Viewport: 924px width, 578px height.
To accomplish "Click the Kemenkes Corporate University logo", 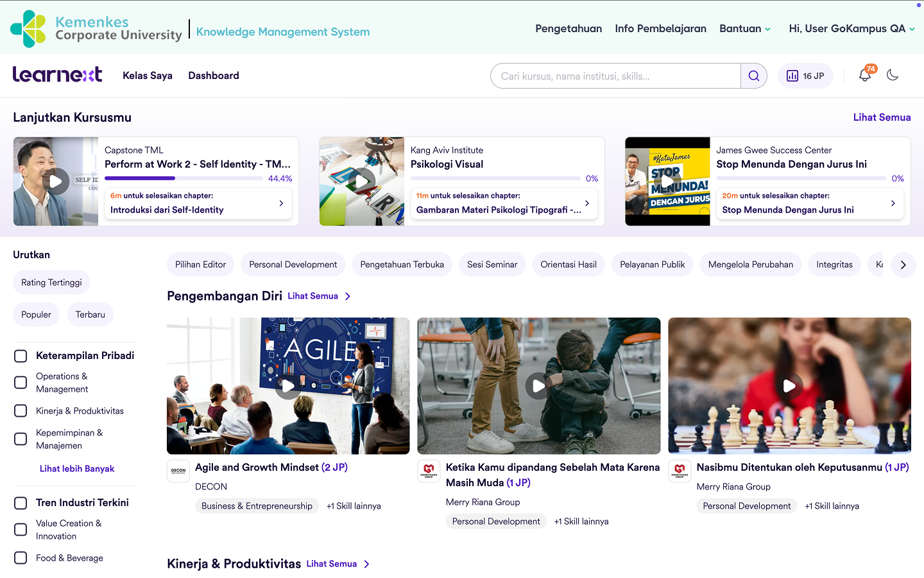I will click(x=96, y=29).
